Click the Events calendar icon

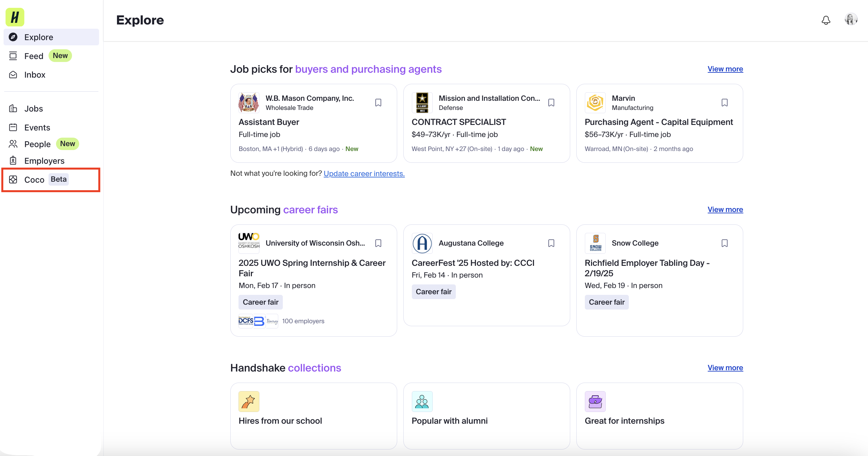[x=13, y=128]
